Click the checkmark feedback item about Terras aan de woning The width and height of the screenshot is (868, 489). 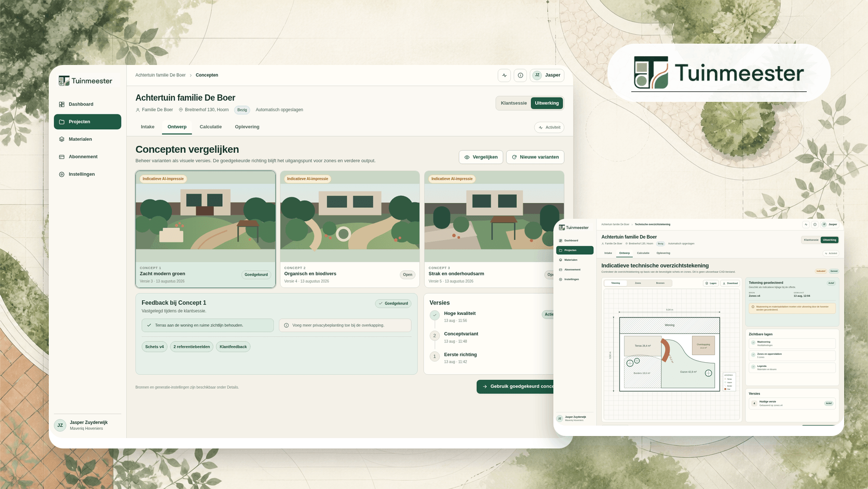(x=208, y=325)
